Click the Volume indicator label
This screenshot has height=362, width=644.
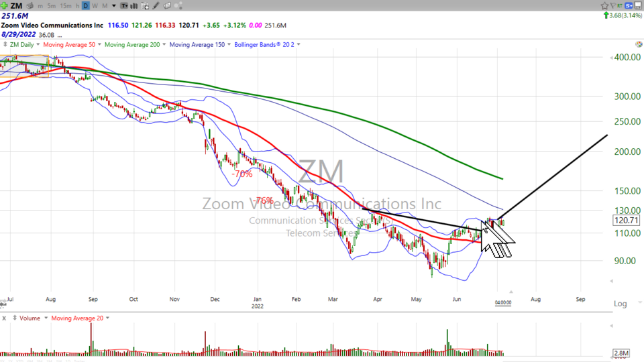point(30,318)
